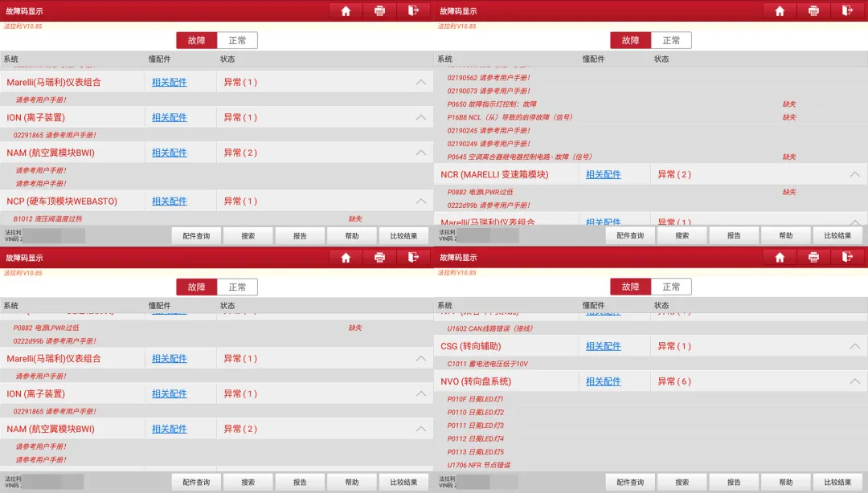Click 搜索 button in the top-left panel

(248, 236)
